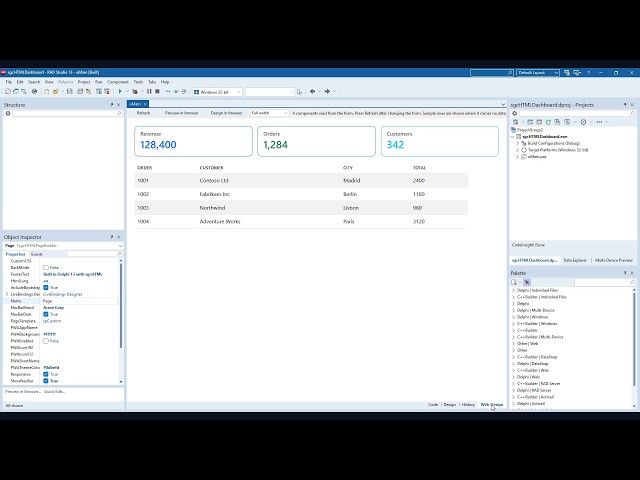The image size is (640, 480).
Task: Click the Design in browser button
Action: pyautogui.click(x=227, y=113)
